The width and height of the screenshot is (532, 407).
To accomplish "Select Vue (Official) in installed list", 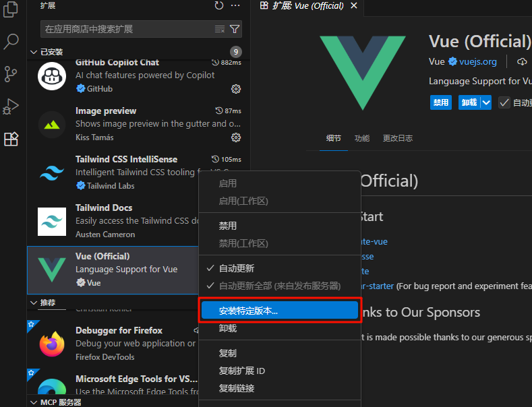I will 113,270.
